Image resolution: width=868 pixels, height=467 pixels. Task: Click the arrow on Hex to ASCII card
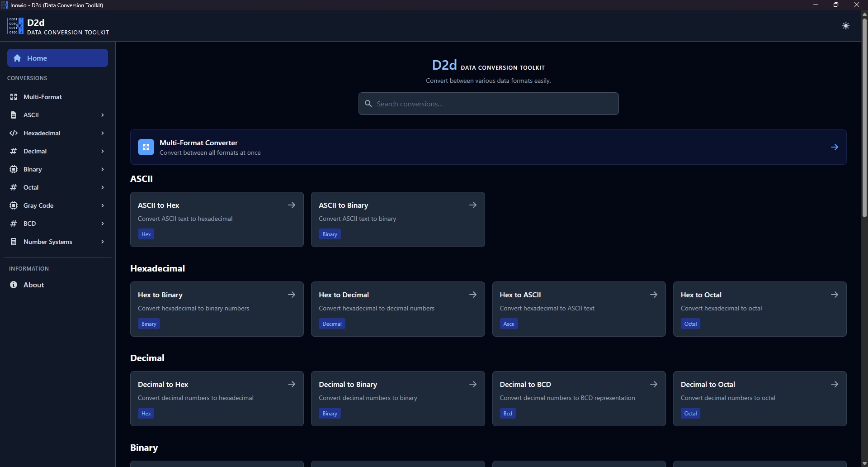654,295
